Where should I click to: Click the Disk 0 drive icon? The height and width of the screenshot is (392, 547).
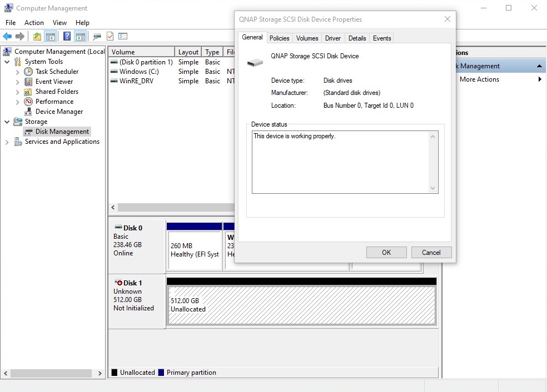tap(118, 227)
